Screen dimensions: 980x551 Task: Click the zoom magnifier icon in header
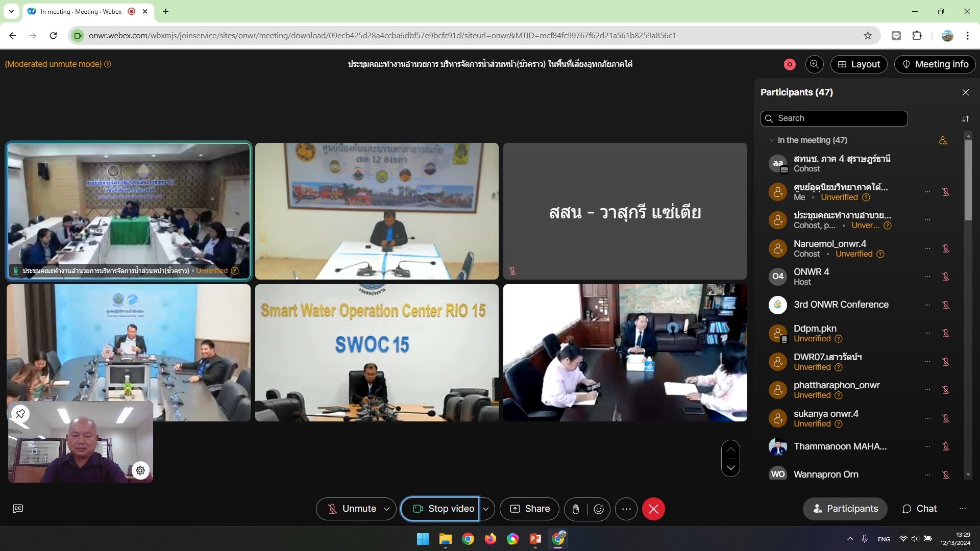814,64
